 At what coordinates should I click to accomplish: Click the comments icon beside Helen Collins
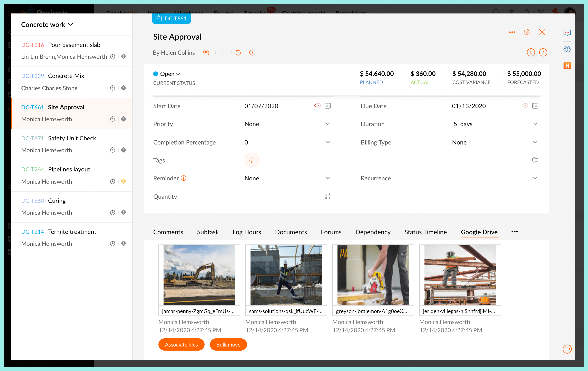coord(206,52)
